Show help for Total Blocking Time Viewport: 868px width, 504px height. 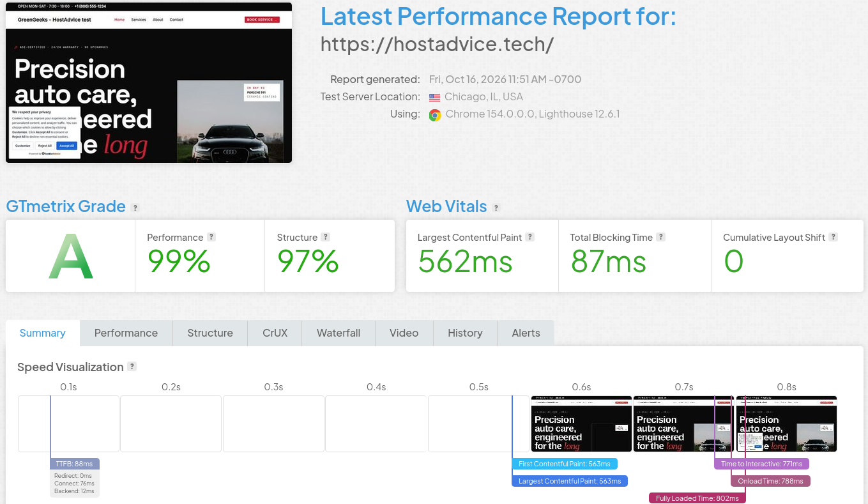(661, 237)
